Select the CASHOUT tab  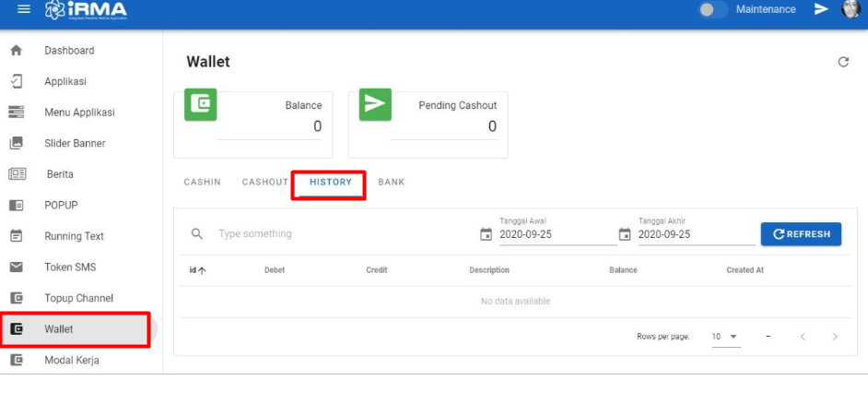coord(265,183)
